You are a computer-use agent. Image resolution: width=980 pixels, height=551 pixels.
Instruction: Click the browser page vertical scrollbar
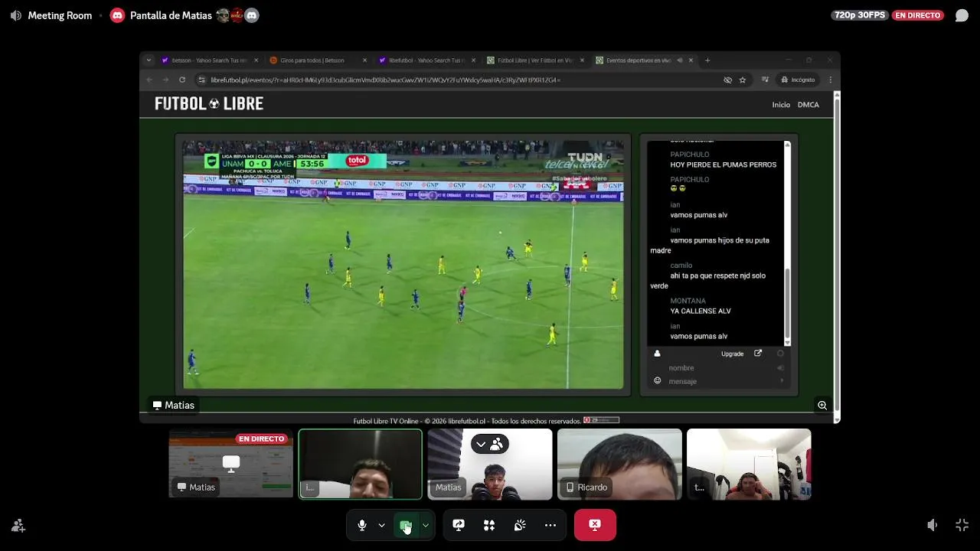837,256
